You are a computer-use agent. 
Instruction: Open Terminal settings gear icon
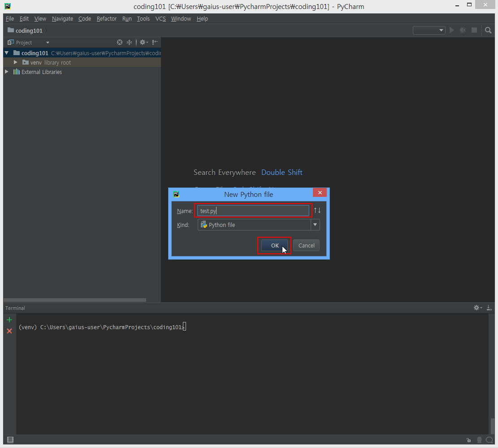tap(476, 308)
